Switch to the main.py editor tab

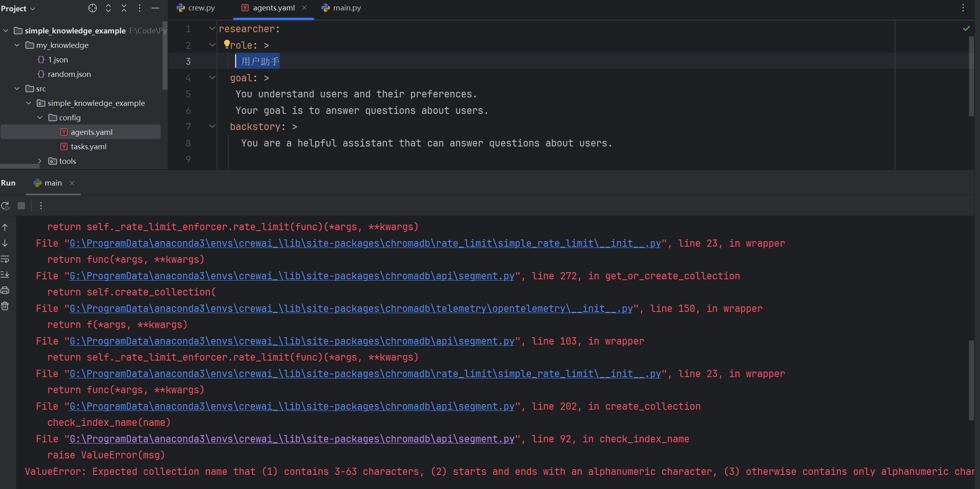(341, 8)
